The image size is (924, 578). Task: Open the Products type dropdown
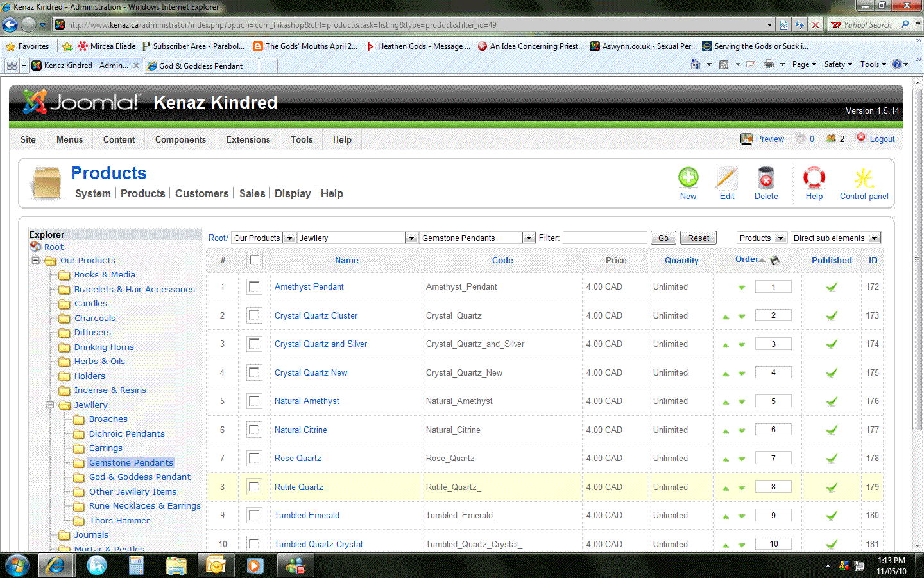762,238
